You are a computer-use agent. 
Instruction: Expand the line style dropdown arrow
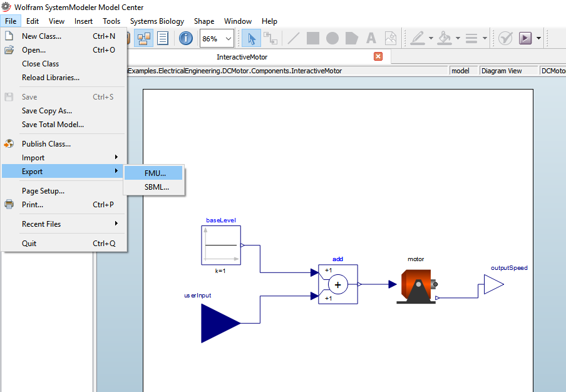485,38
